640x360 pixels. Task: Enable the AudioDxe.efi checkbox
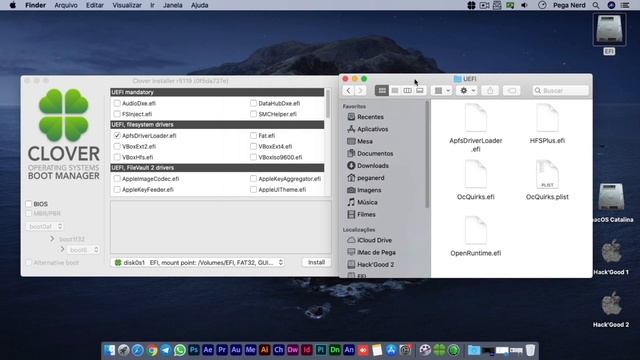[x=117, y=103]
